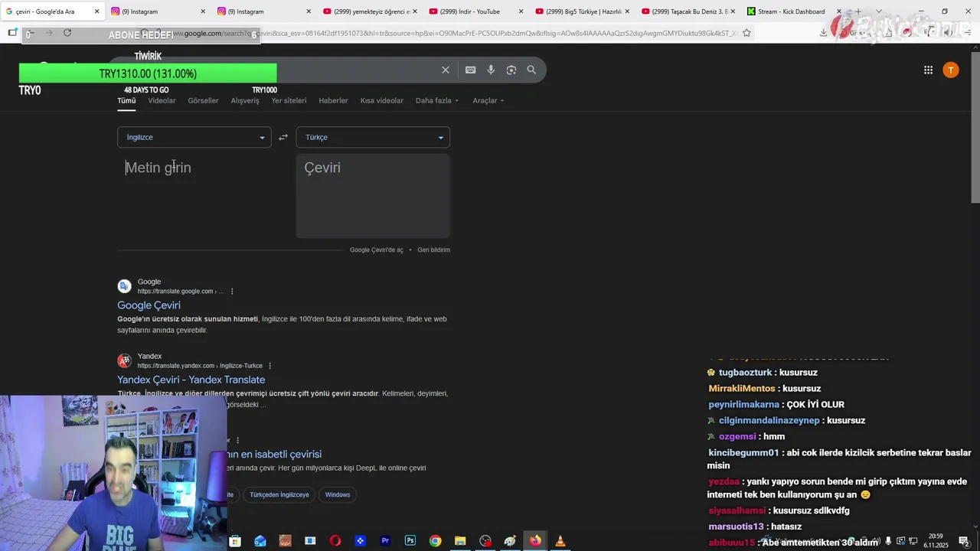Image resolution: width=980 pixels, height=551 pixels.
Task: Click the Yandex favicon beside the Yandex result
Action: [124, 361]
